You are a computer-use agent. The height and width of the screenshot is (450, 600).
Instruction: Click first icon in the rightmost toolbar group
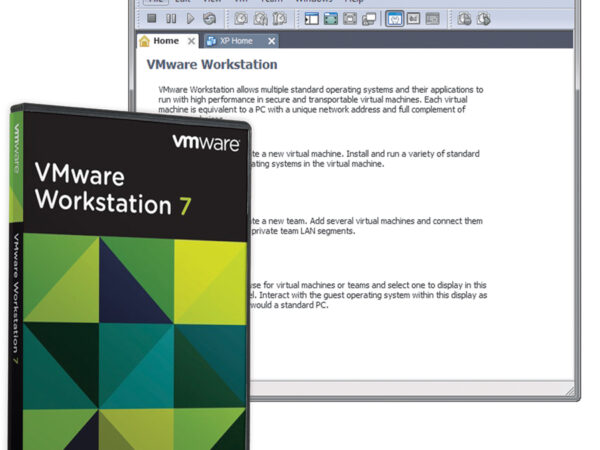tap(464, 18)
